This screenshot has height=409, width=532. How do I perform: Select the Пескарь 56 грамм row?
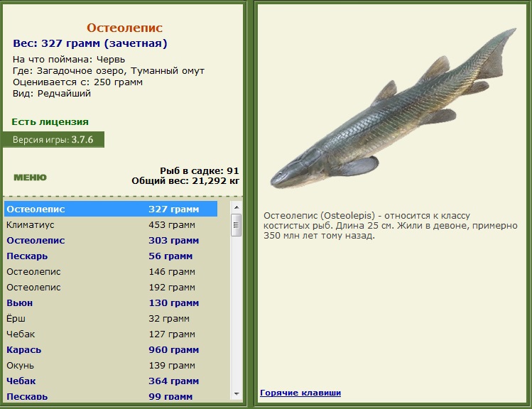pos(111,256)
